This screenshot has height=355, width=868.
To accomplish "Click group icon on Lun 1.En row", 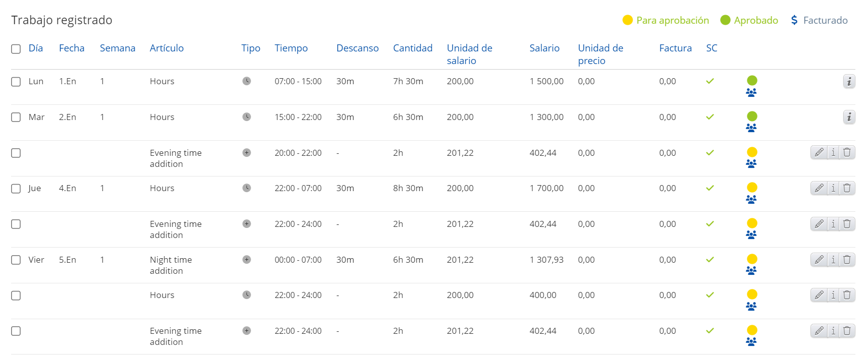I will click(751, 93).
